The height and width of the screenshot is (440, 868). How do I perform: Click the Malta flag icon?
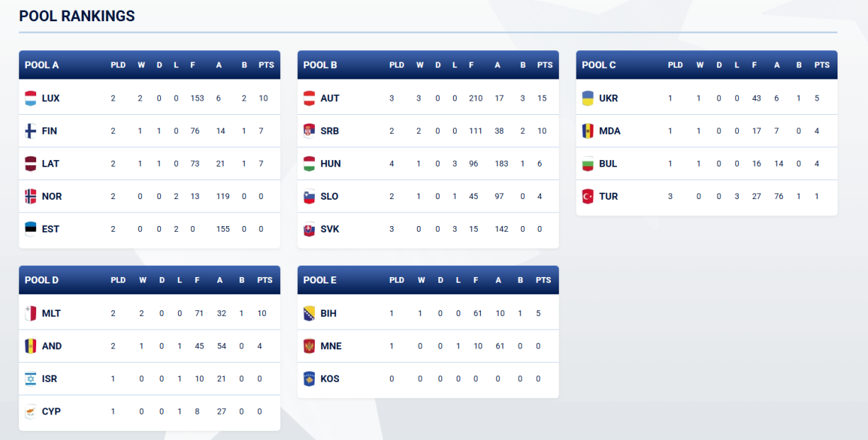(30, 313)
